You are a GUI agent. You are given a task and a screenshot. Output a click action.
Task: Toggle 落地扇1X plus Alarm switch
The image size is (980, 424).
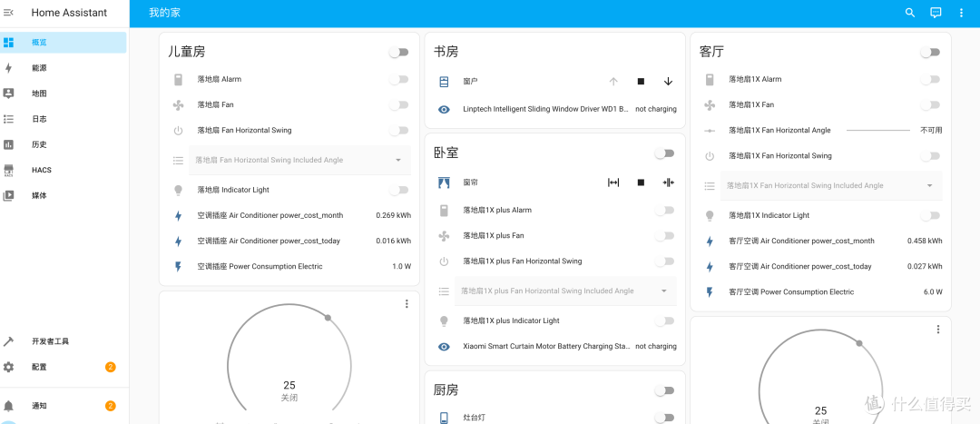point(664,210)
